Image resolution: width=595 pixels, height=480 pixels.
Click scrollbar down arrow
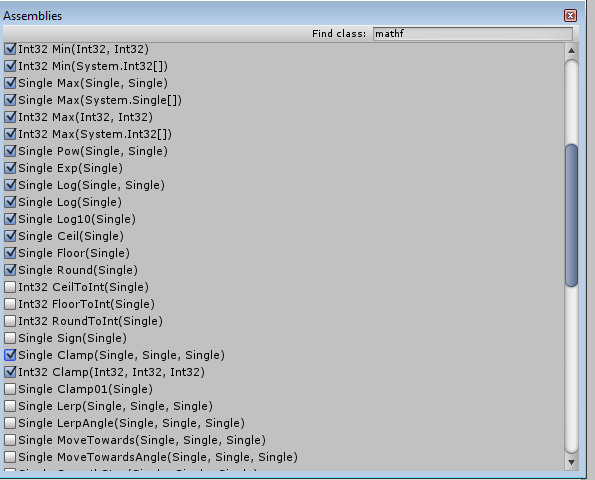[x=571, y=462]
